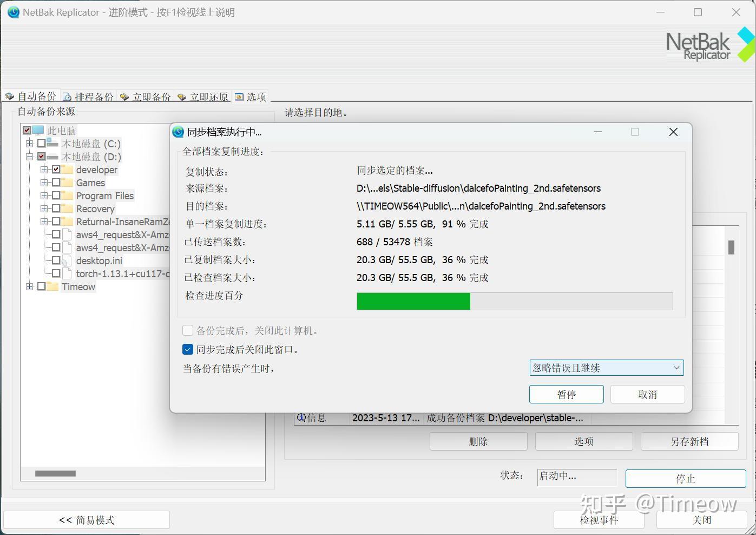Screen dimensions: 756x535
Task: Check the Games folder checkbox
Action: coord(56,182)
